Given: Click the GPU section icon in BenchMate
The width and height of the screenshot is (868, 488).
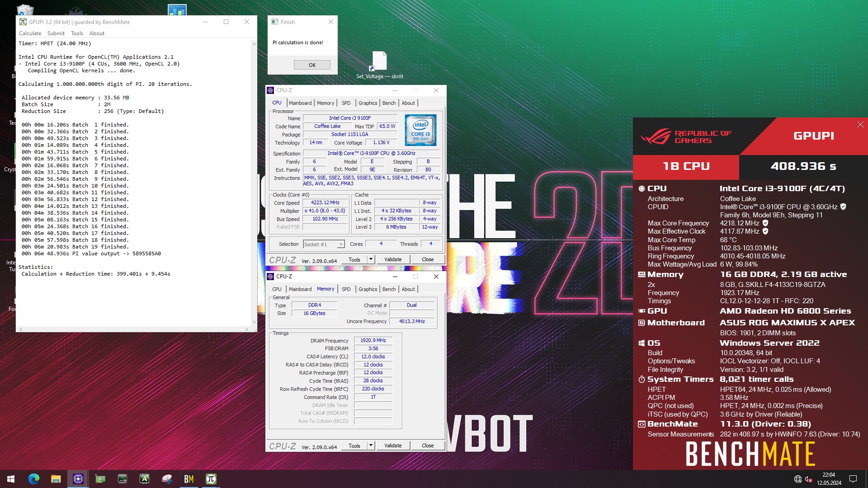Looking at the screenshot, I should pyautogui.click(x=642, y=311).
